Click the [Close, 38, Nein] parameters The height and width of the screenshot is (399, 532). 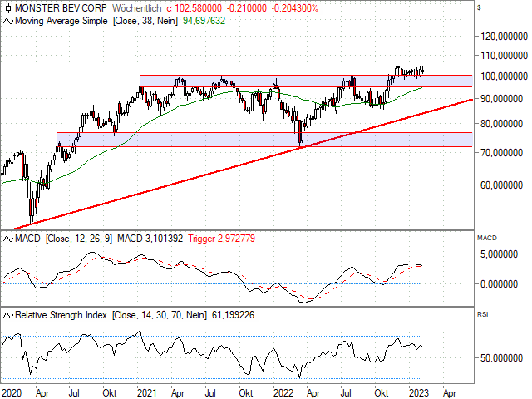point(145,21)
